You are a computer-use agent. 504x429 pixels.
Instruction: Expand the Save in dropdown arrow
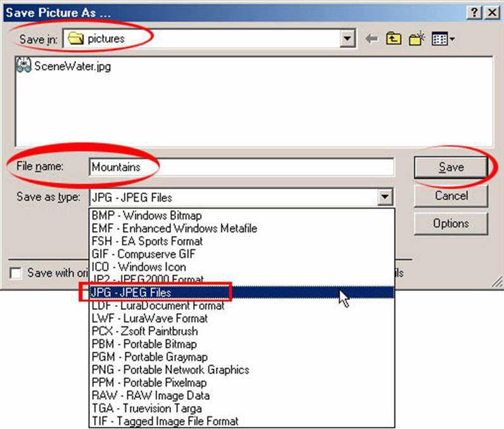[x=347, y=39]
